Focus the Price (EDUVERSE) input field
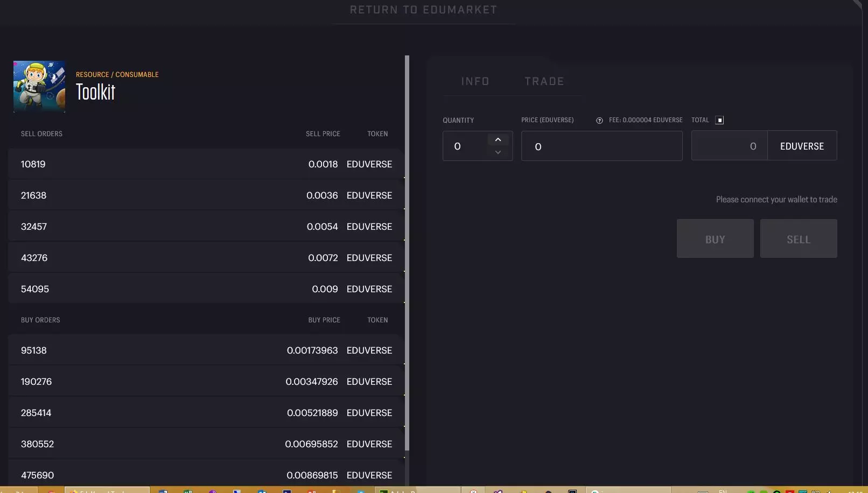Image resolution: width=868 pixels, height=493 pixels. pyautogui.click(x=601, y=146)
